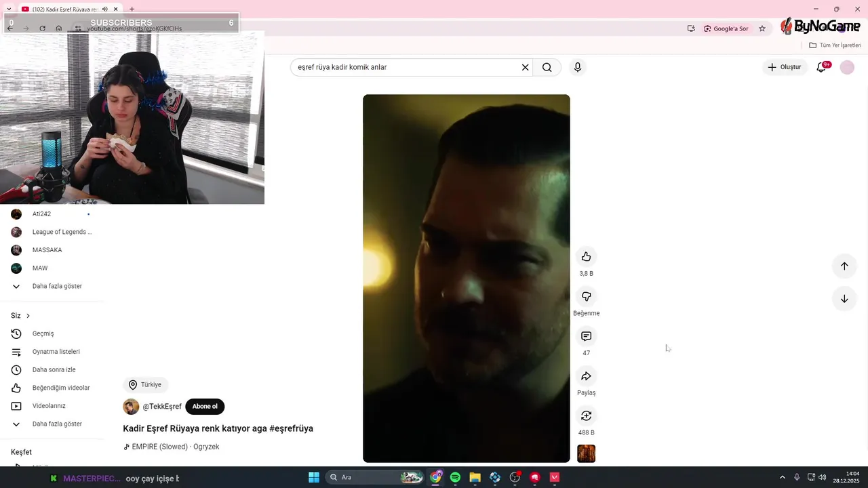Screen dimensions: 868x488
Task: Expand Daha fazla göster under Siz
Action: 52,424
